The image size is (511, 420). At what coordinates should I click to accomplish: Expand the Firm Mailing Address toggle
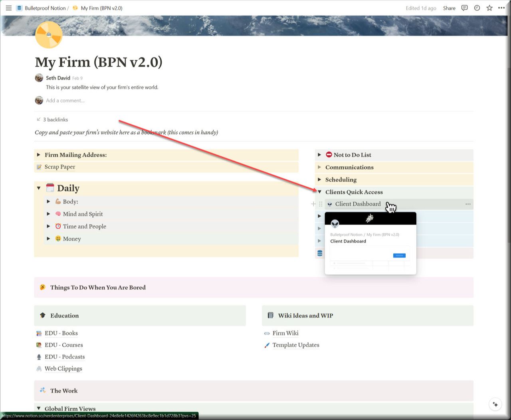pyautogui.click(x=39, y=155)
